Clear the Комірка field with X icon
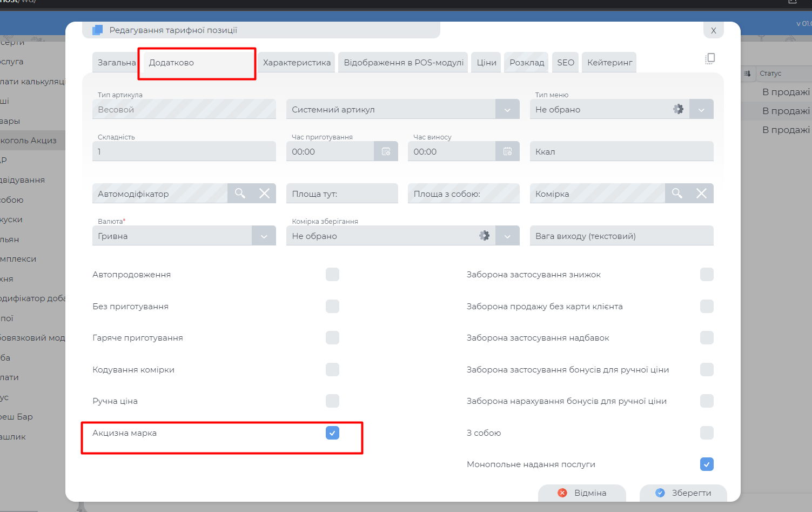The width and height of the screenshot is (812, 512). point(701,194)
